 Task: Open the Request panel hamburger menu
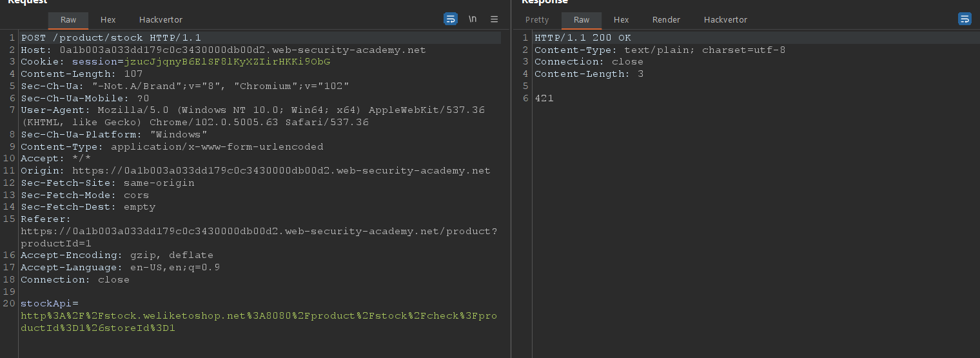[495, 19]
